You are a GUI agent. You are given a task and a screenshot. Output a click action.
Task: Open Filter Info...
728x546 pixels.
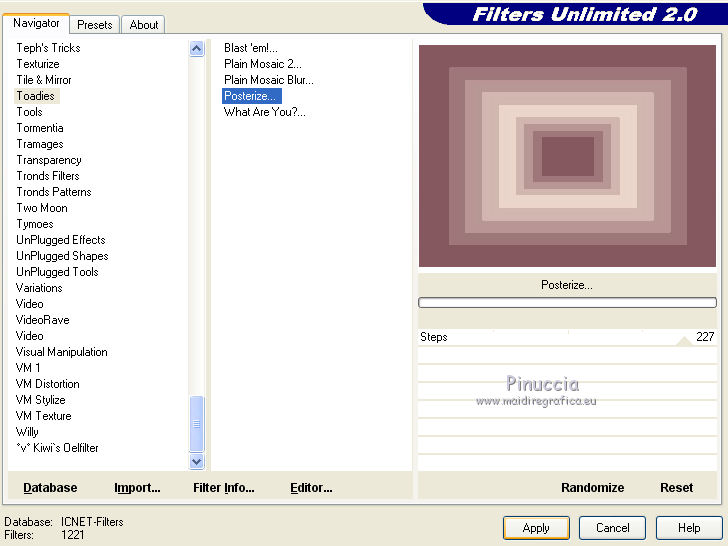[224, 488]
